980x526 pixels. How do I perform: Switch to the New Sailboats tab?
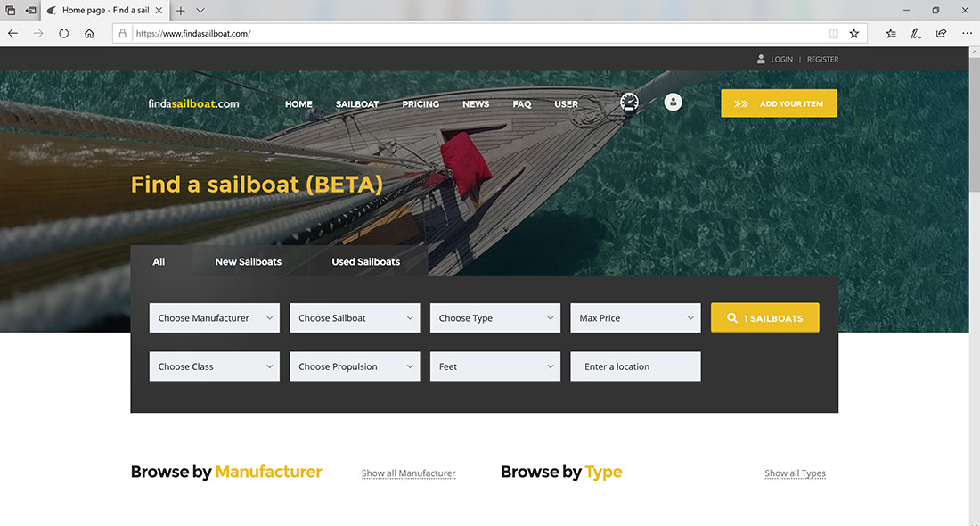(249, 261)
